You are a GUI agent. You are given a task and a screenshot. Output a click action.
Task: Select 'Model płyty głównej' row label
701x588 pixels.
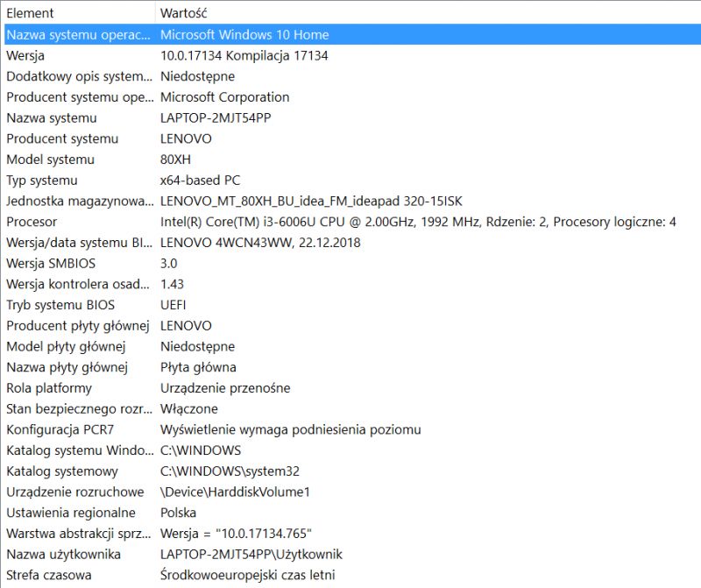67,346
